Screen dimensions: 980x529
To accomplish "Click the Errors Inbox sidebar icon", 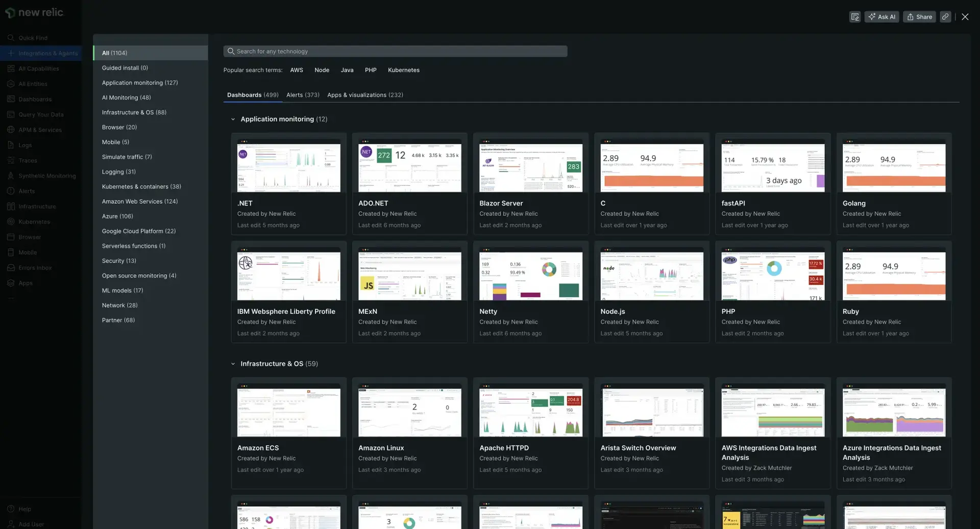I will pyautogui.click(x=11, y=268).
